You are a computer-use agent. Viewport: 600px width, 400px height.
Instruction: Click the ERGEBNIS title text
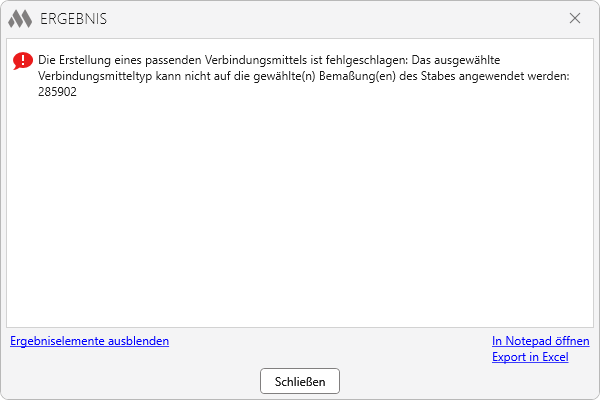[x=73, y=18]
